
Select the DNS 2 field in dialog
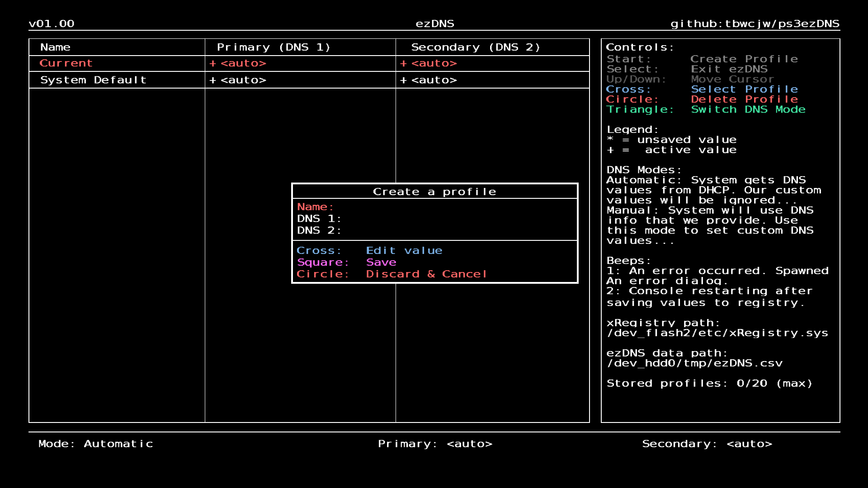434,230
